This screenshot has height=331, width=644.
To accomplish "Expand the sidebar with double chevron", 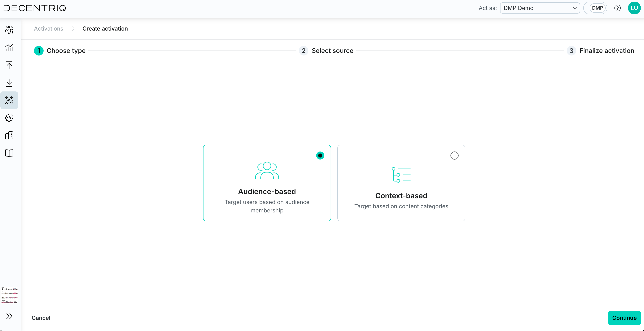I will point(9,316).
